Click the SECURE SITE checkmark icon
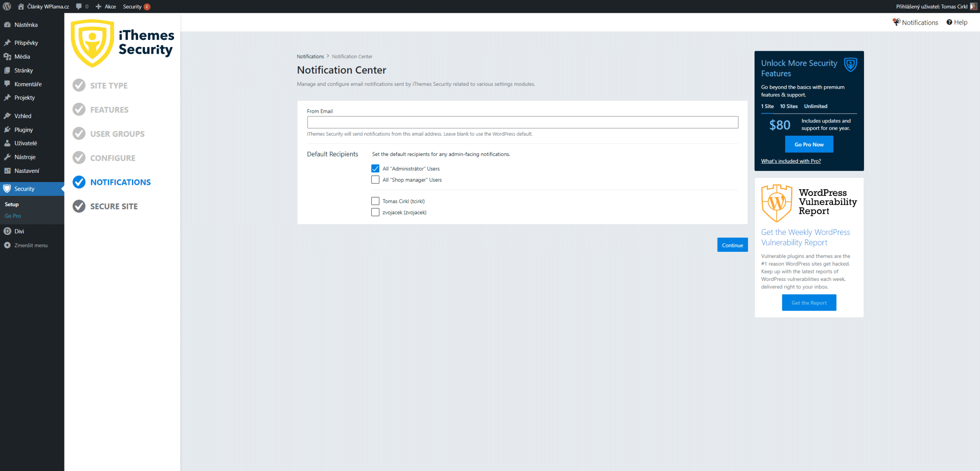This screenshot has width=980, height=471. pyautogui.click(x=79, y=206)
